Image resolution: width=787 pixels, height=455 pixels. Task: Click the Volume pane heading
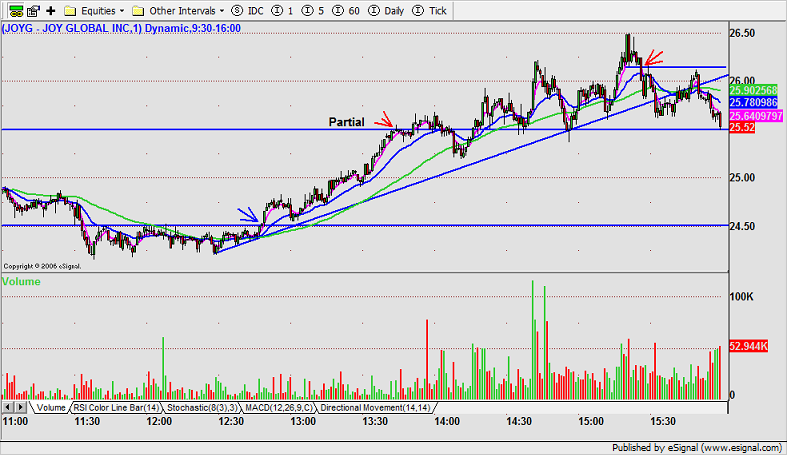coord(21,281)
